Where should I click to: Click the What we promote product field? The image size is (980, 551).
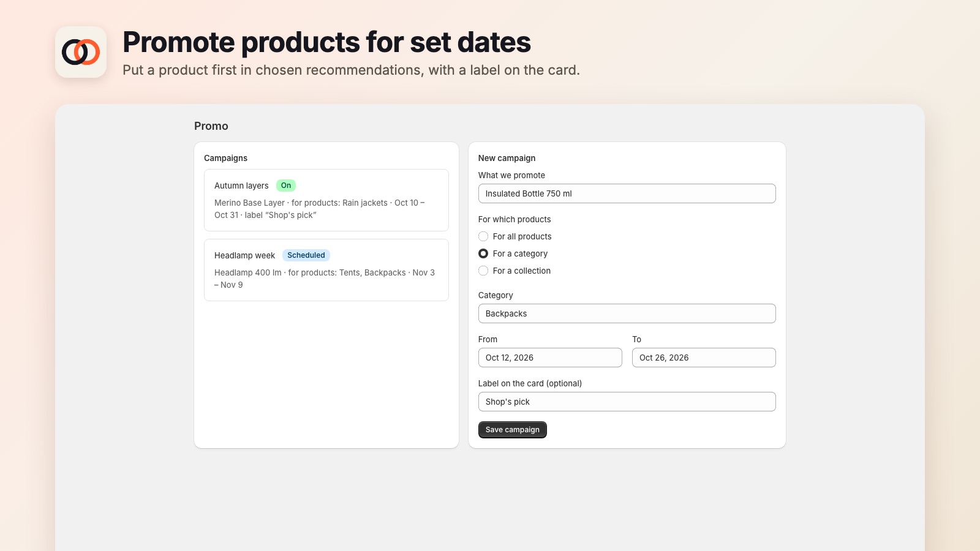[x=627, y=193]
